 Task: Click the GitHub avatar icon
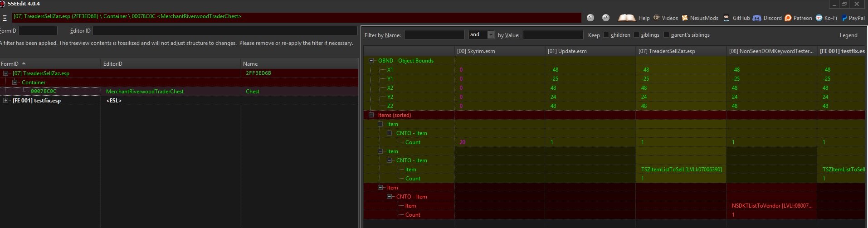[x=727, y=18]
